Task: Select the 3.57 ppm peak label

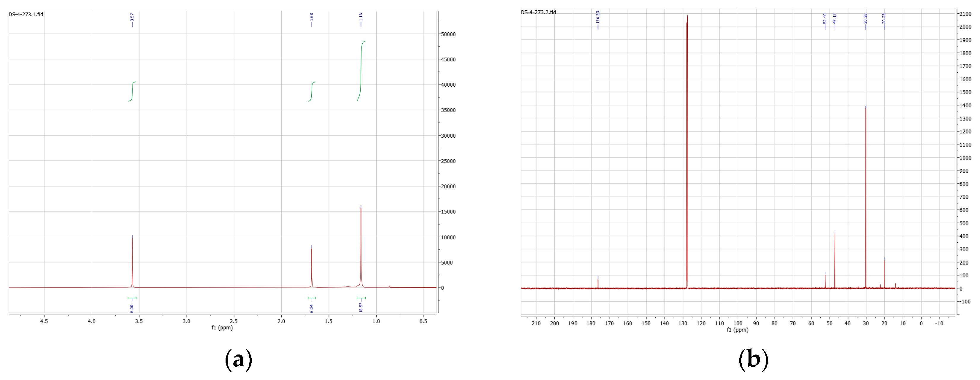Action: click(x=132, y=18)
